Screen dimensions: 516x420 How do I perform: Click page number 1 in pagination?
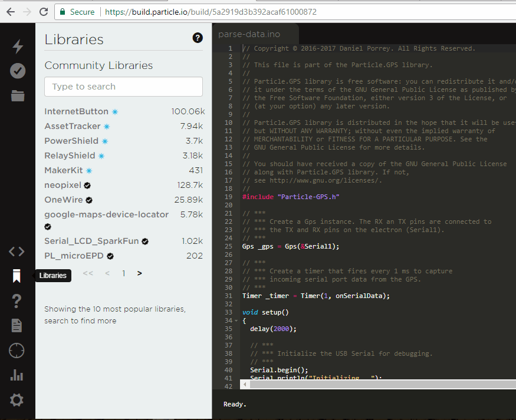[x=124, y=273]
